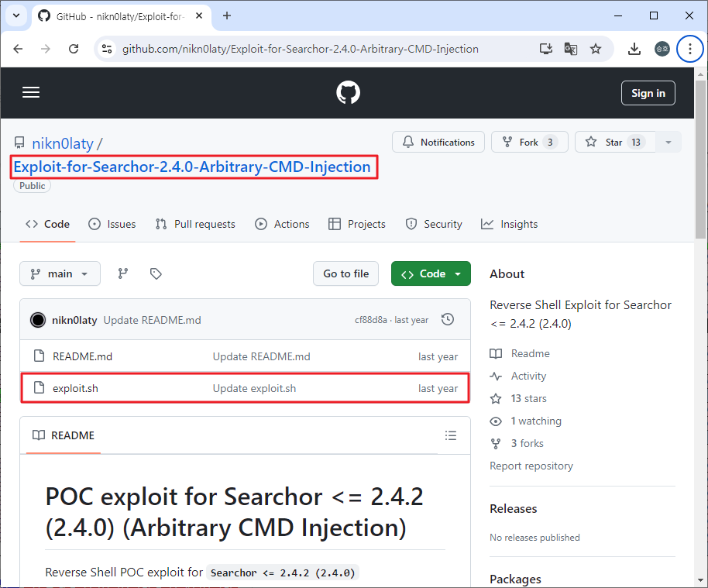708x588 pixels.
Task: Expand the green Code dropdown button
Action: (431, 273)
